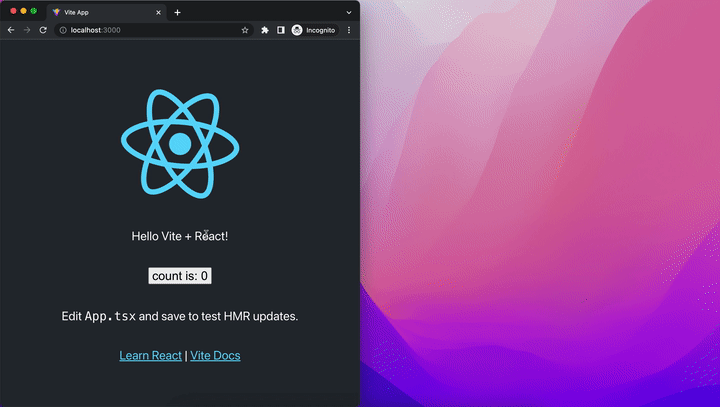Click the 'Hello Vite + React!' text
This screenshot has height=407, width=720.
pyautogui.click(x=180, y=236)
